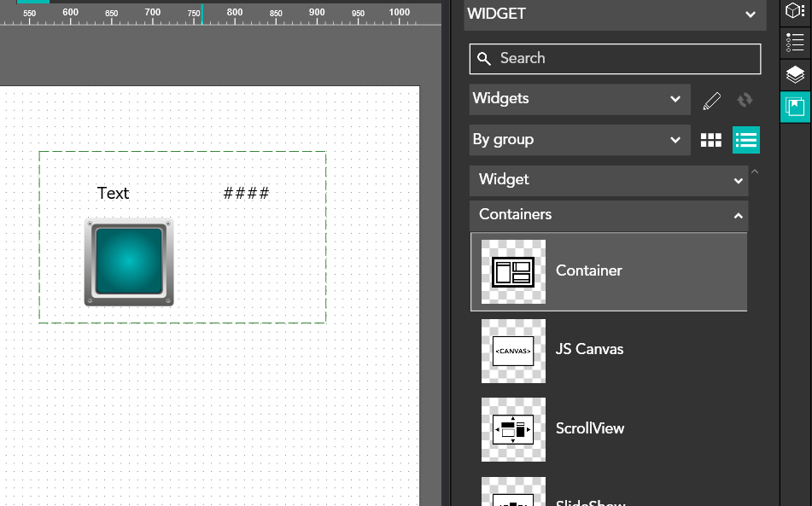Click the Container widget icon thumbnail

click(x=513, y=271)
